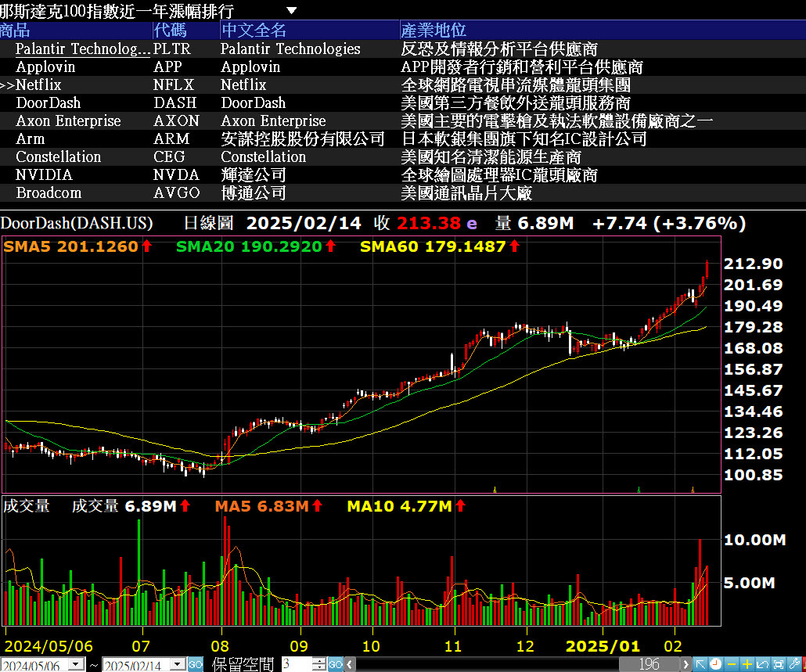The width and height of the screenshot is (806, 672).
Task: Click the 反恐及情報分析平台供應商 description
Action: tap(499, 49)
